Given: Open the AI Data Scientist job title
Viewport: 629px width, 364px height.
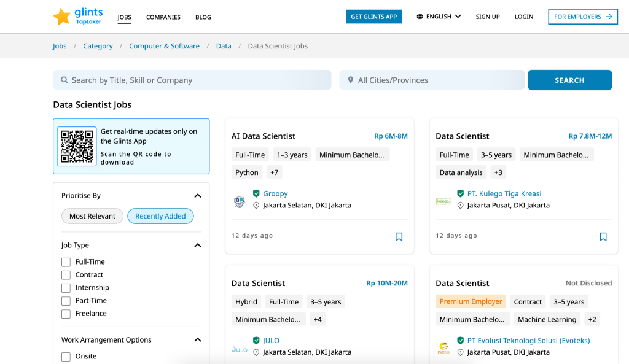Looking at the screenshot, I should 263,136.
